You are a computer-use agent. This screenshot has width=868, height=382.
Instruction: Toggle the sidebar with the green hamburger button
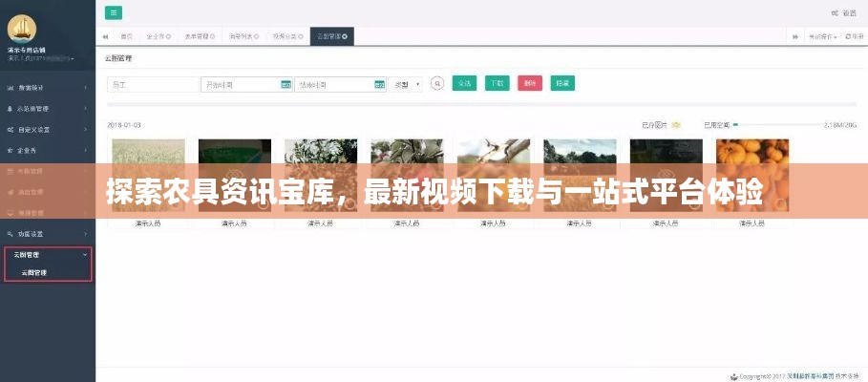114,13
